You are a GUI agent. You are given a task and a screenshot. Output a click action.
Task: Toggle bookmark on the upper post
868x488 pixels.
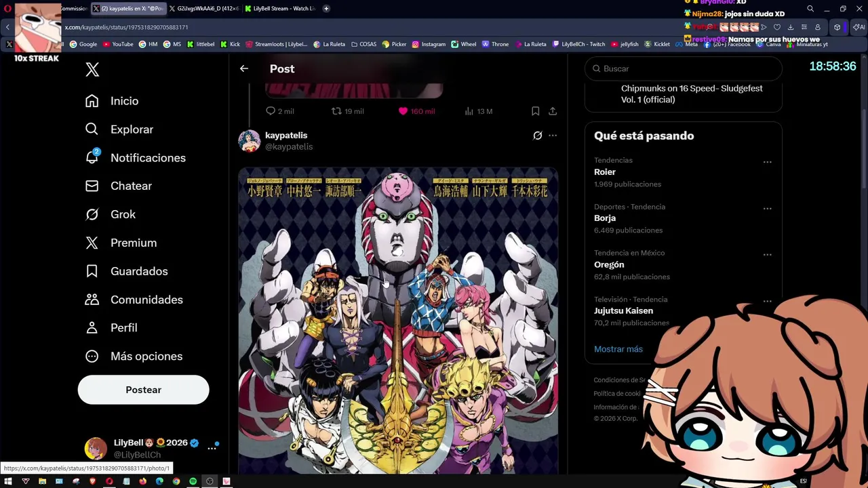point(535,111)
